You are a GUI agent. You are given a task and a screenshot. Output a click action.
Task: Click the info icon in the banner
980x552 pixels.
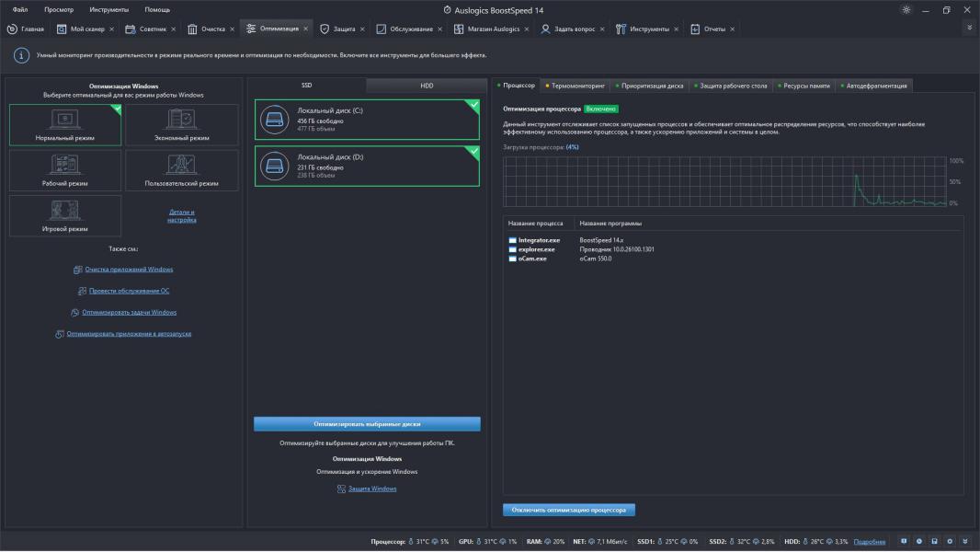(20, 56)
